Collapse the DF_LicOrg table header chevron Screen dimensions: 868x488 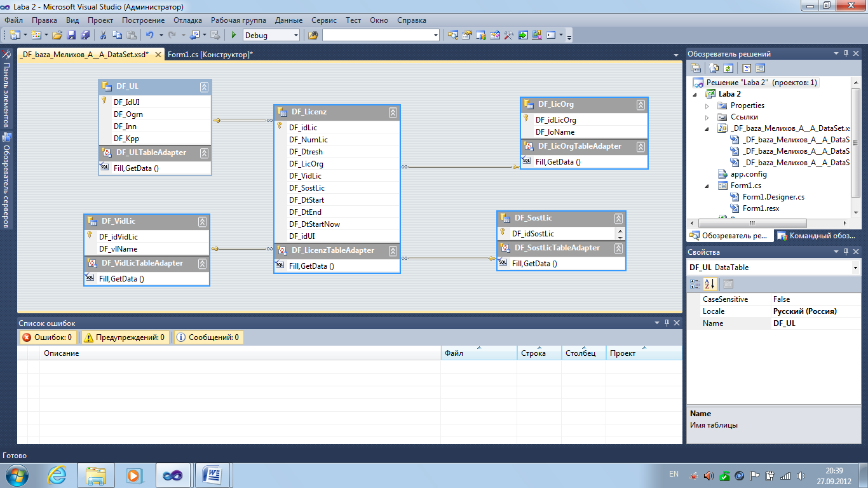641,105
